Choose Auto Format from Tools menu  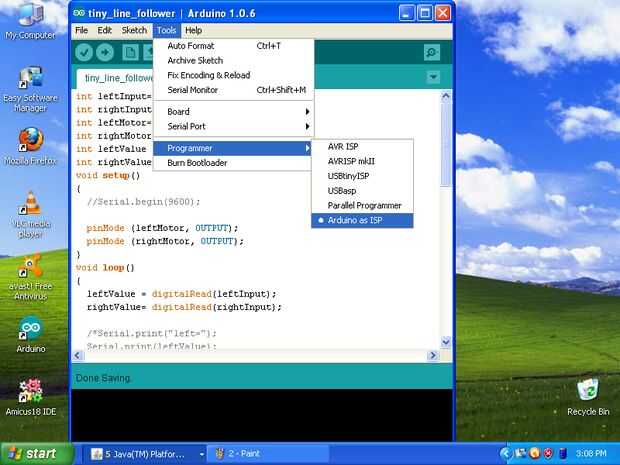pos(234,46)
